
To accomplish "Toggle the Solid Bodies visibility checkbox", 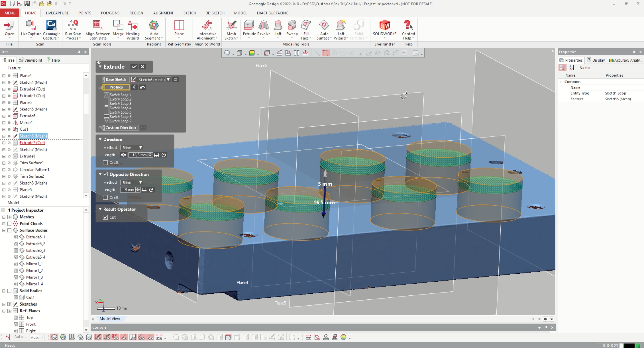I will pyautogui.click(x=9, y=291).
